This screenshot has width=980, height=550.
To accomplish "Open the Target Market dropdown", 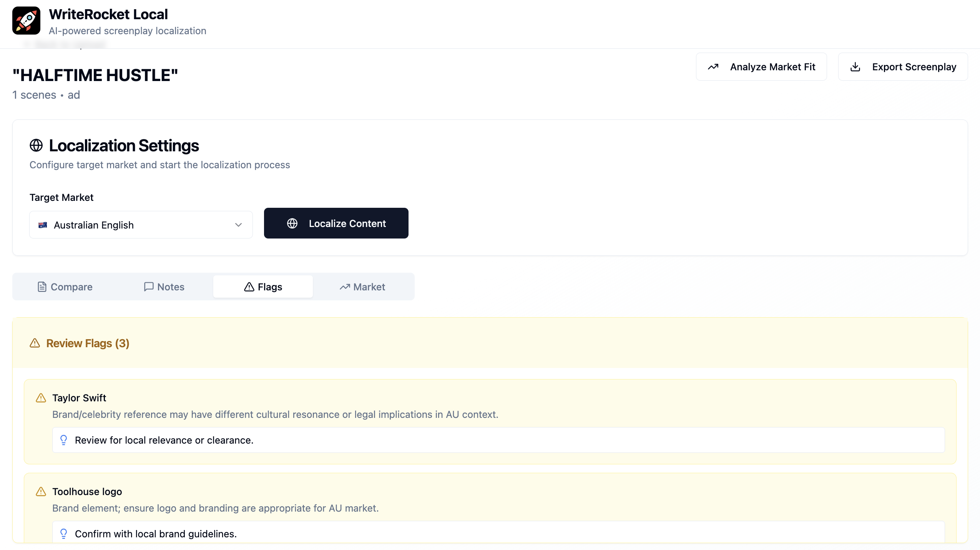I will pyautogui.click(x=141, y=225).
